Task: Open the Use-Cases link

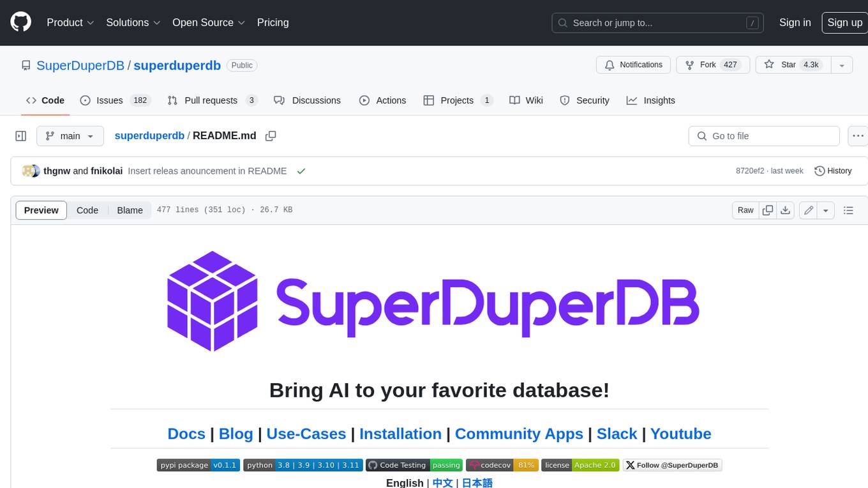Action: coord(306,434)
